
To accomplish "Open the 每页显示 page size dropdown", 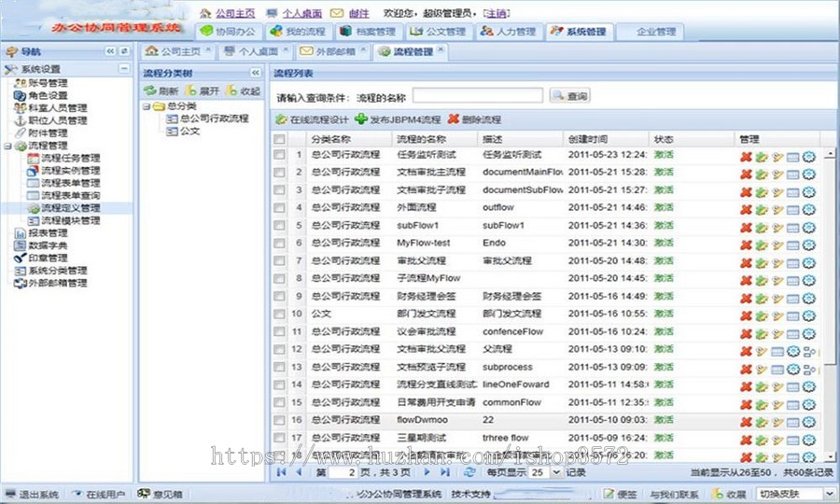I will click(556, 472).
